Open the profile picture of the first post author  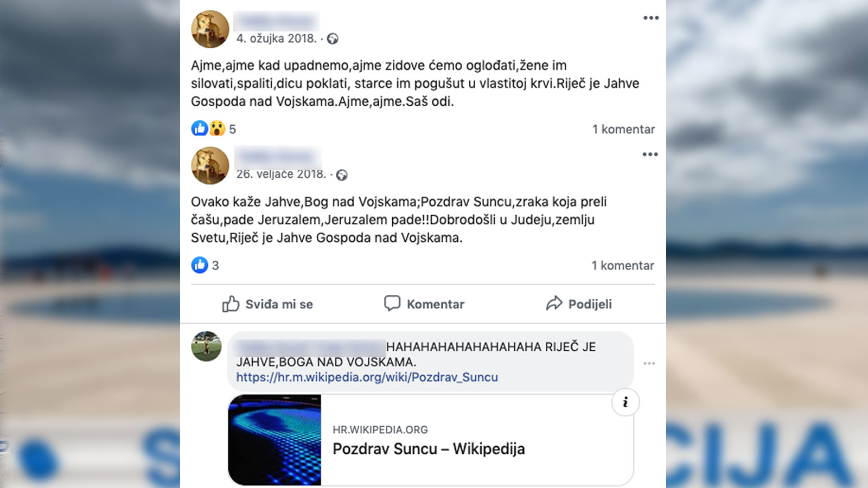pyautogui.click(x=210, y=29)
